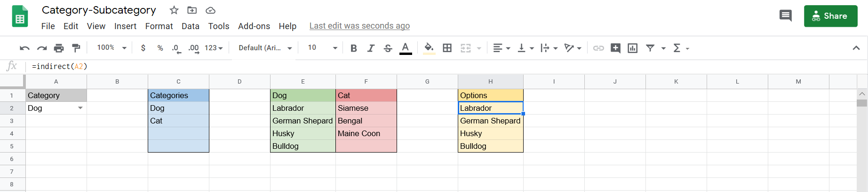
Task: Star the Category-Subcategory document
Action: 174,10
